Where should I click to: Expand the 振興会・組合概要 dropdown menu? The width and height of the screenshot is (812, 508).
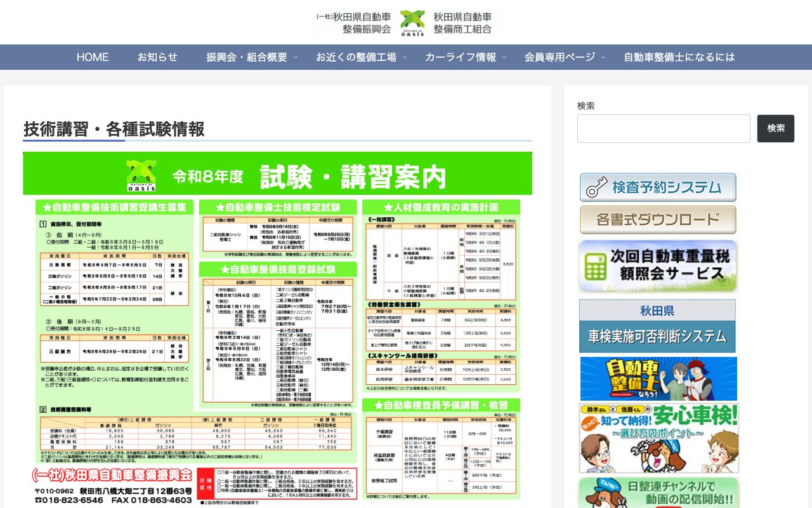click(247, 57)
